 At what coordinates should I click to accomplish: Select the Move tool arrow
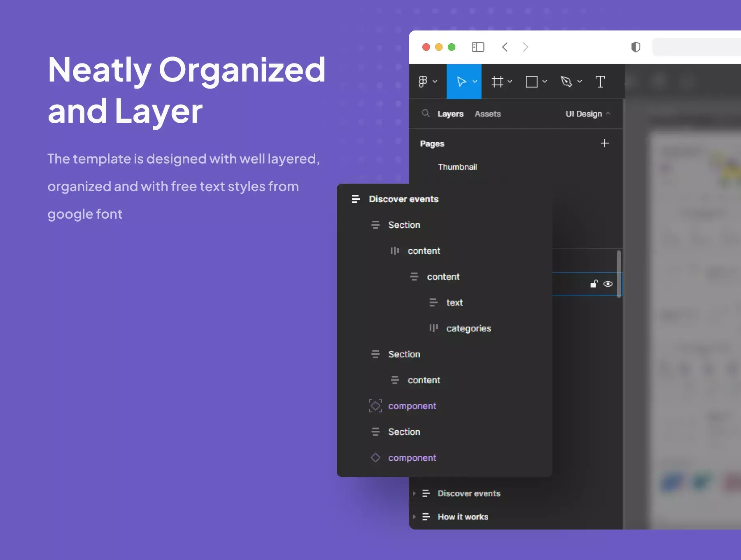pyautogui.click(x=461, y=82)
